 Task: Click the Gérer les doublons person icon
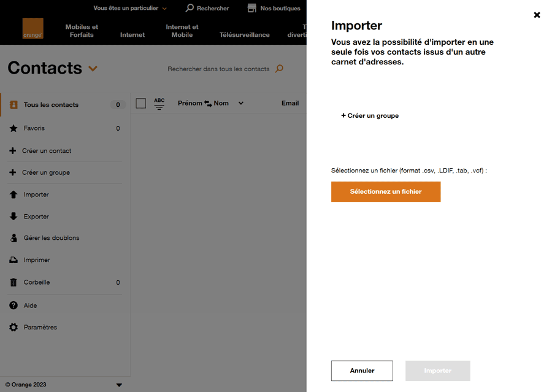[x=13, y=238]
